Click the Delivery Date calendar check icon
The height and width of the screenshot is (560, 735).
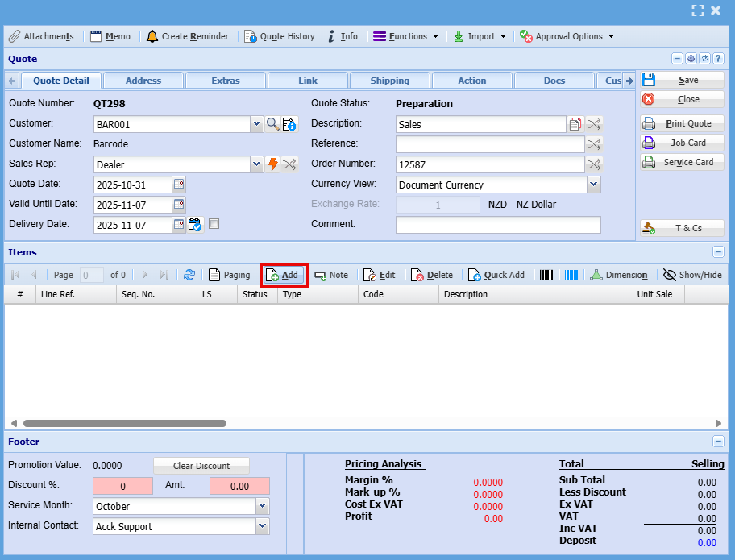coord(195,225)
